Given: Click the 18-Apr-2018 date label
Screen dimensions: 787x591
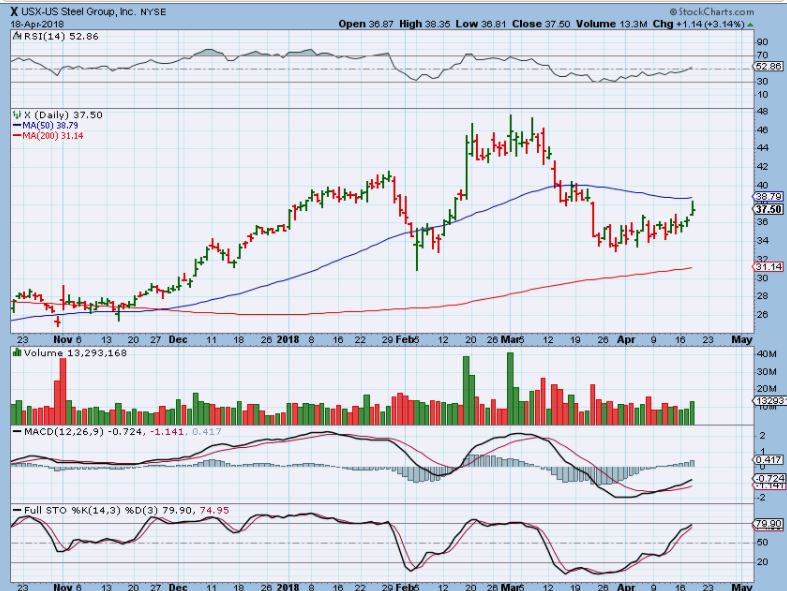Looking at the screenshot, I should [37, 24].
